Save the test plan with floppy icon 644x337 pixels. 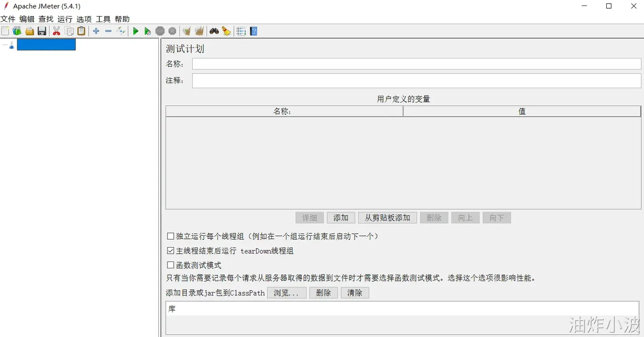tap(42, 31)
